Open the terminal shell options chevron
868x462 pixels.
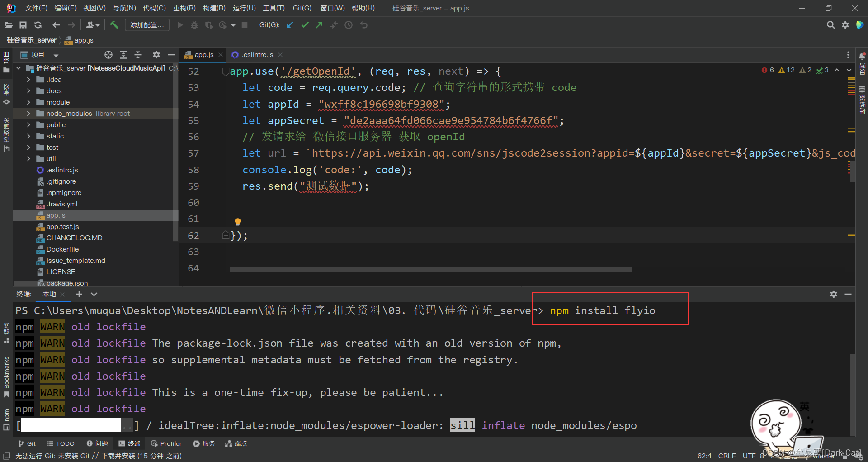[94, 294]
